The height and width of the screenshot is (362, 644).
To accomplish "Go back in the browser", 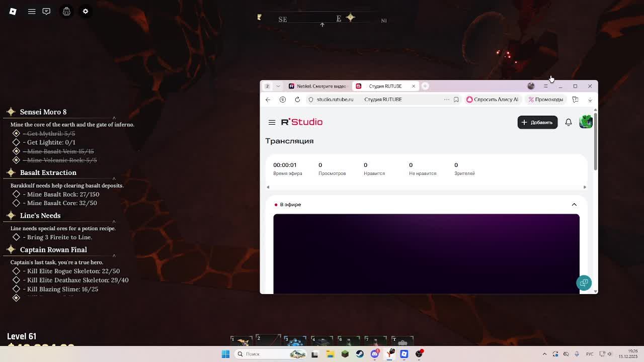I will click(x=268, y=100).
